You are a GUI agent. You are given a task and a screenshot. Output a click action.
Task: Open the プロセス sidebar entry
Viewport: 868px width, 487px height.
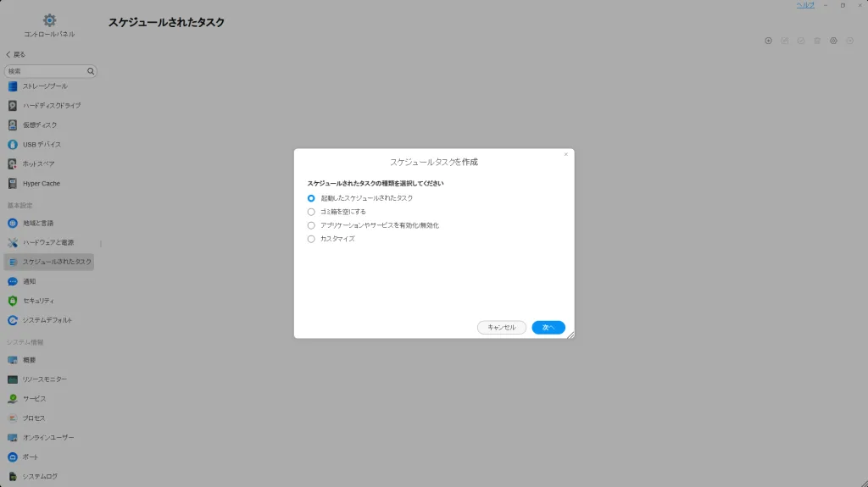coord(48,418)
